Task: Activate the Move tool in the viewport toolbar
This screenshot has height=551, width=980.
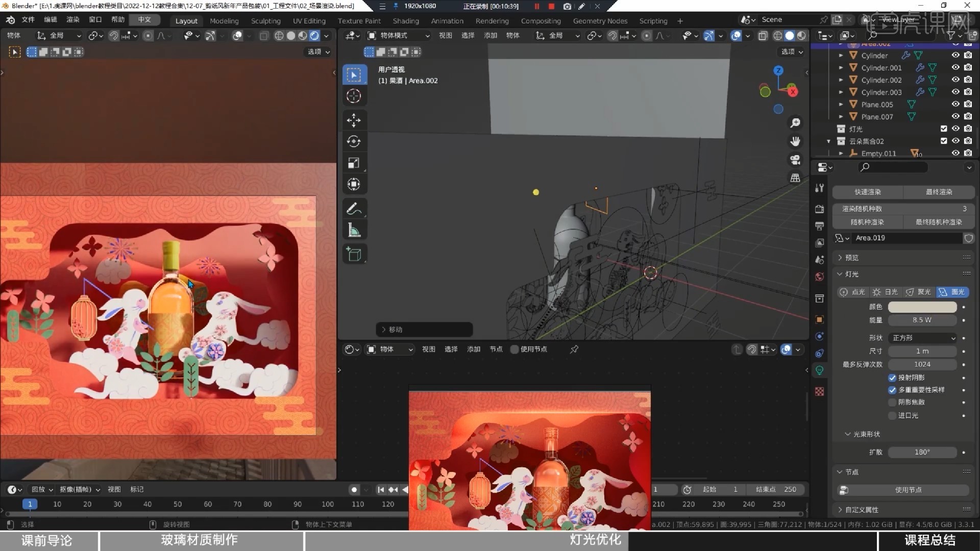Action: click(354, 120)
